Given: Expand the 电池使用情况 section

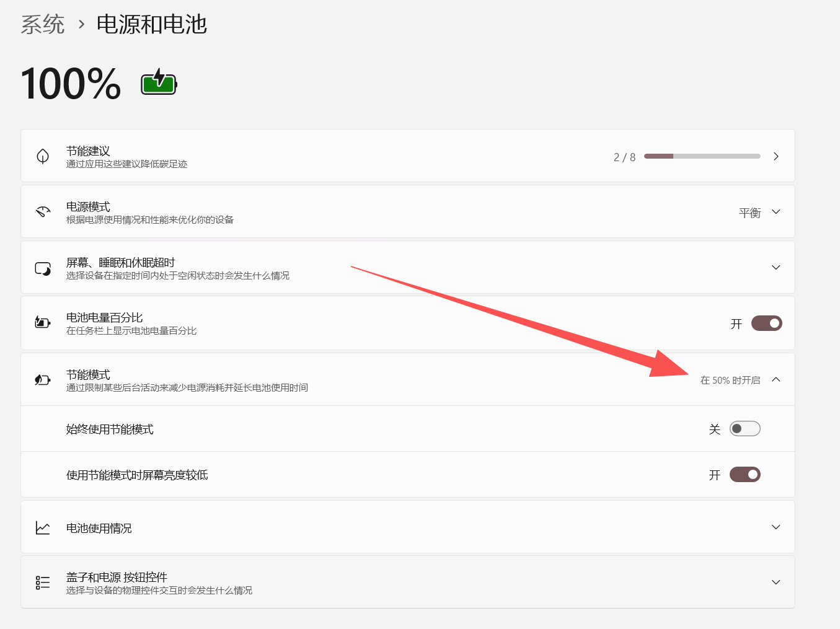Looking at the screenshot, I should tap(776, 527).
